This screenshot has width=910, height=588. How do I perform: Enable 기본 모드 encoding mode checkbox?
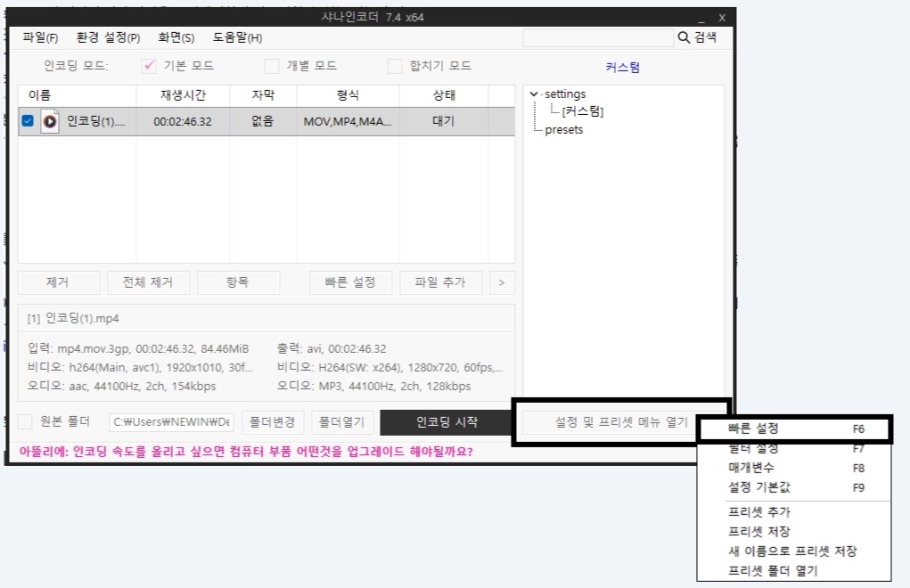click(149, 66)
